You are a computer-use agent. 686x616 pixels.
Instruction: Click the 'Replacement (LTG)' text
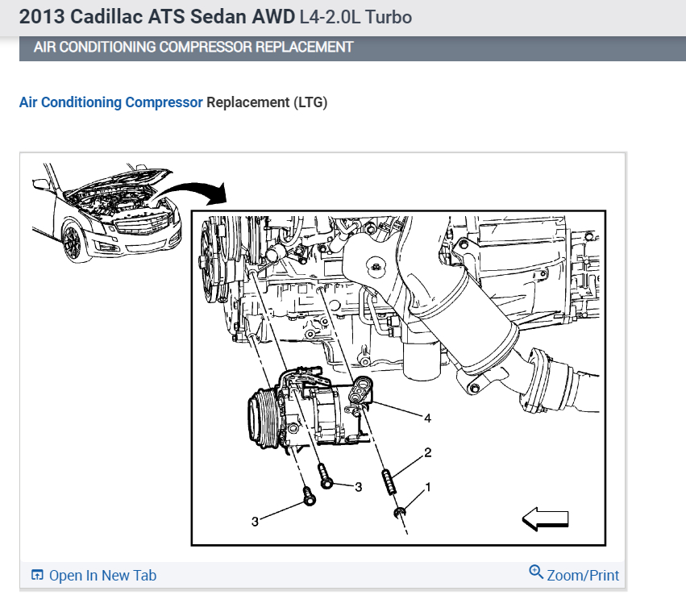pos(267,102)
